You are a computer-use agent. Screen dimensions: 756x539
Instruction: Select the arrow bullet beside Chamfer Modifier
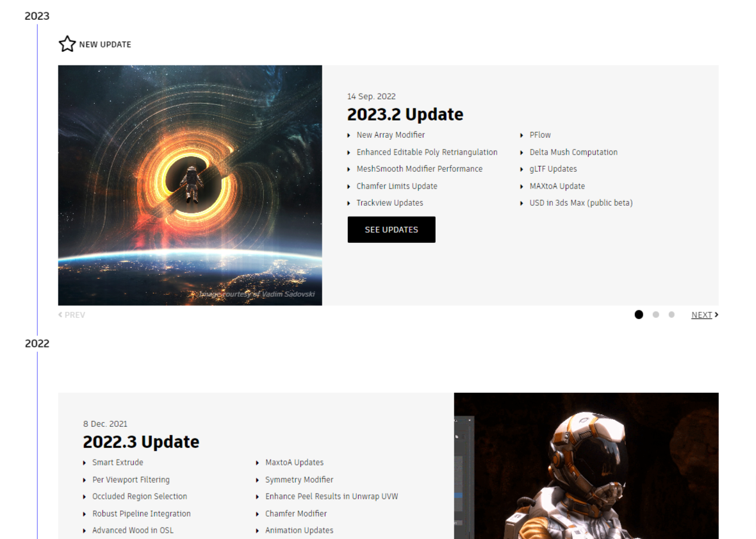point(256,513)
